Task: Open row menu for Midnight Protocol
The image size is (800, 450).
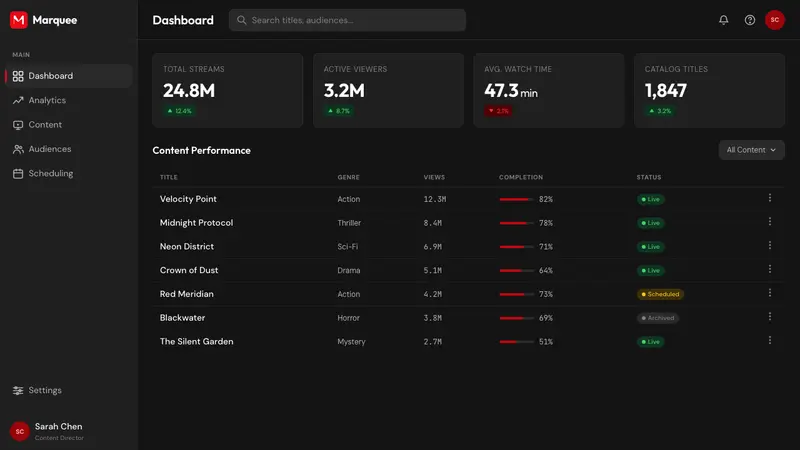Action: point(769,221)
